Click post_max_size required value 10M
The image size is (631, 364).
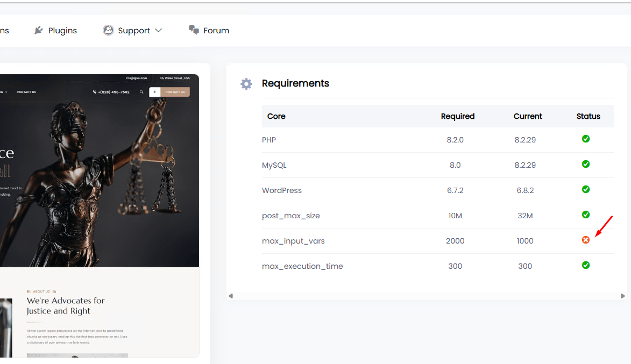click(x=455, y=216)
